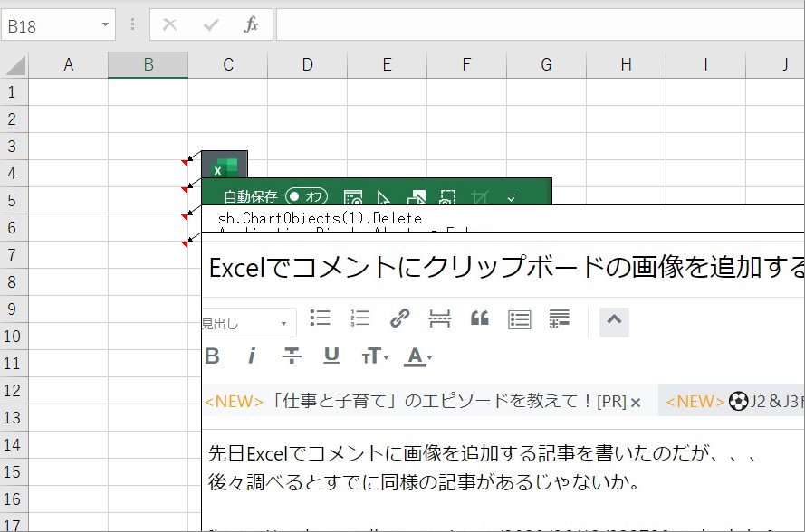Select column I header
805x532 pixels.
[x=705, y=64]
